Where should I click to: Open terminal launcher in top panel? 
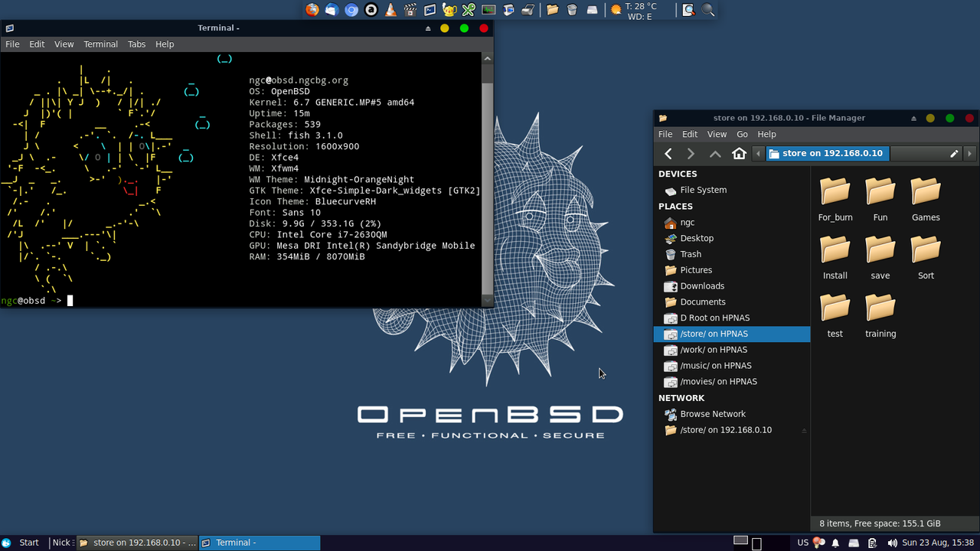point(430,10)
